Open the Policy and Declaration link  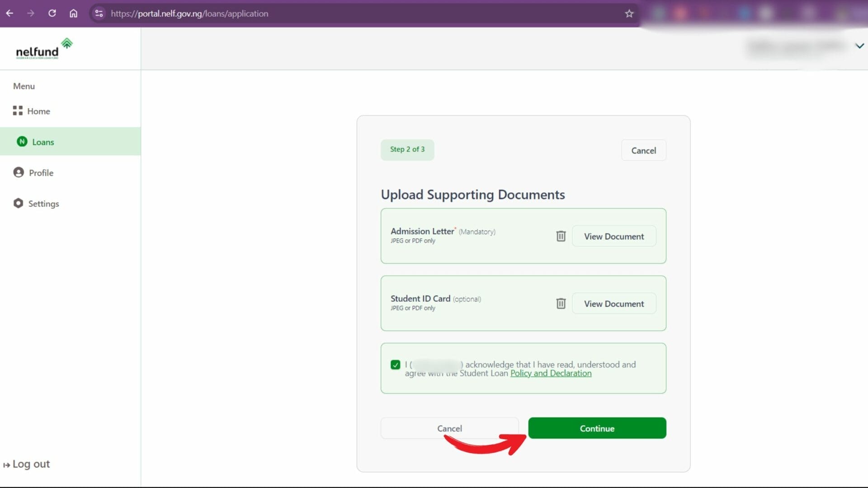click(x=551, y=373)
